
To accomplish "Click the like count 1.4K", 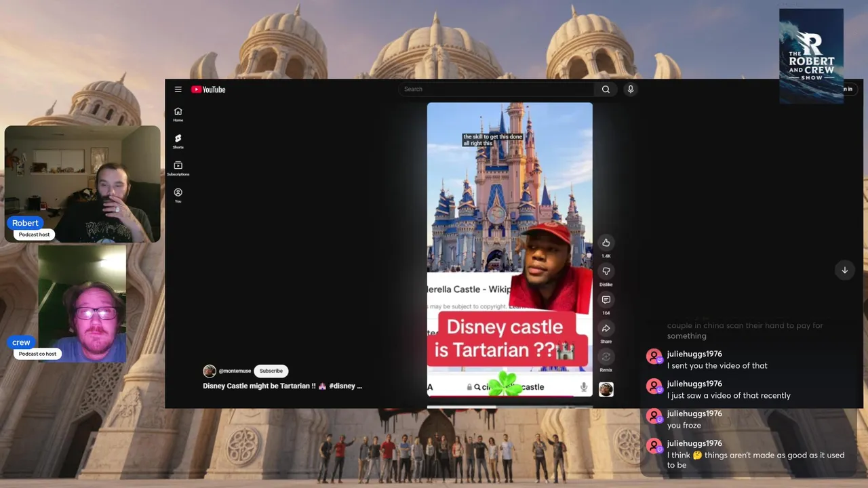I will tap(606, 256).
